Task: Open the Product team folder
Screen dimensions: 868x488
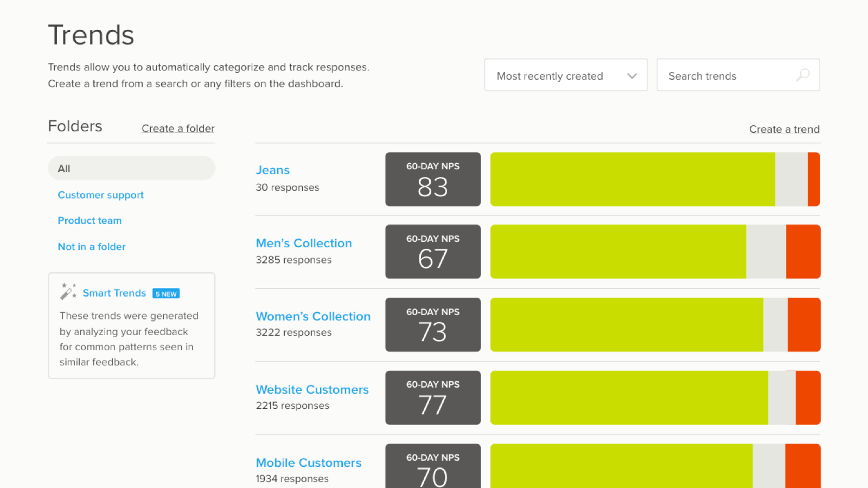Action: click(x=90, y=221)
